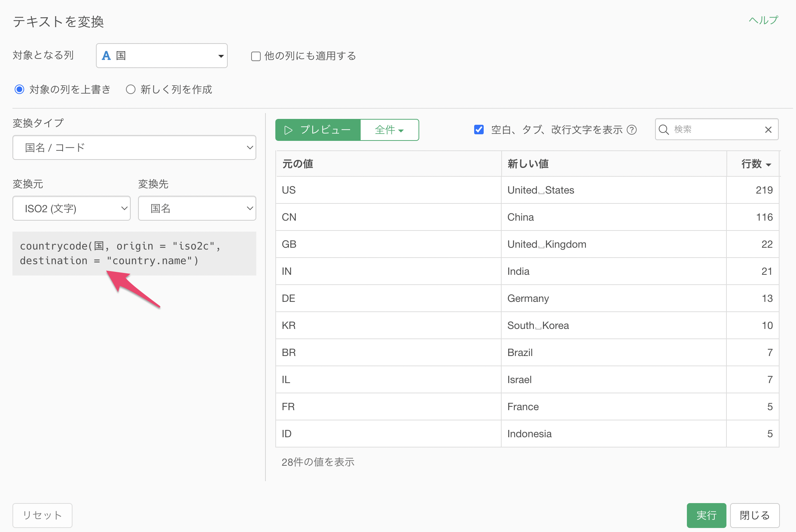Open the 変換先 国名 dropdown
796x532 pixels.
[197, 208]
